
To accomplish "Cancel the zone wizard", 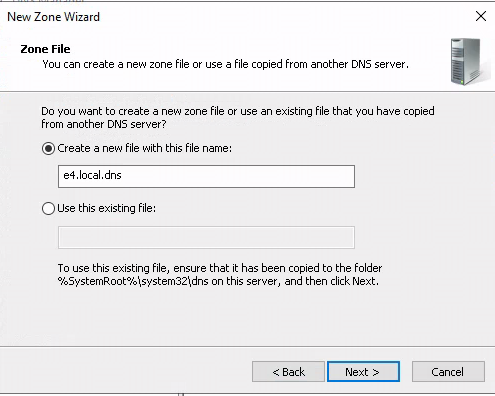I will [x=448, y=372].
